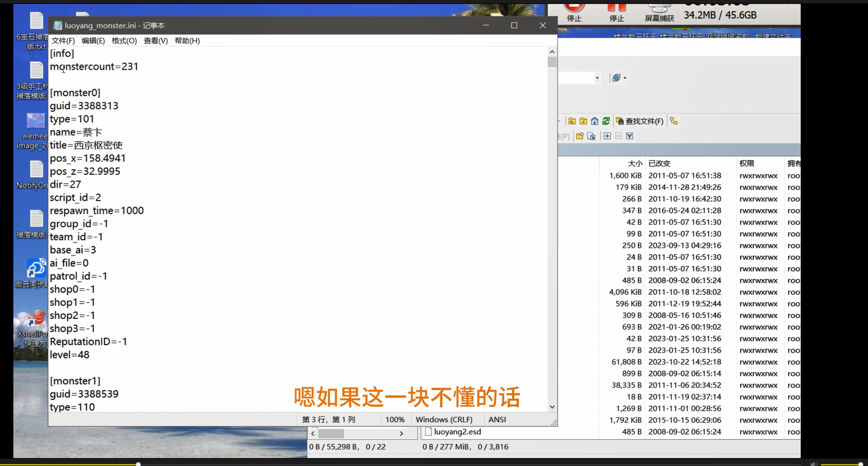
Task: Refresh the remote directory listing
Action: pos(606,121)
